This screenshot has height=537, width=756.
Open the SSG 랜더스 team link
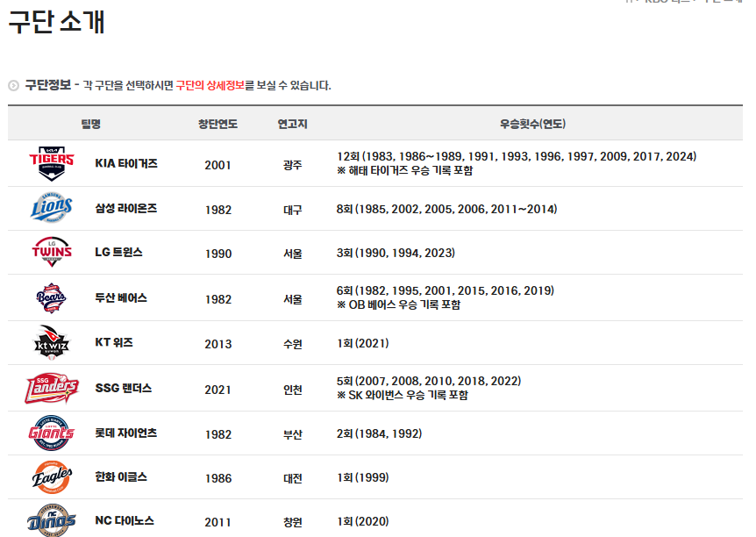point(124,389)
